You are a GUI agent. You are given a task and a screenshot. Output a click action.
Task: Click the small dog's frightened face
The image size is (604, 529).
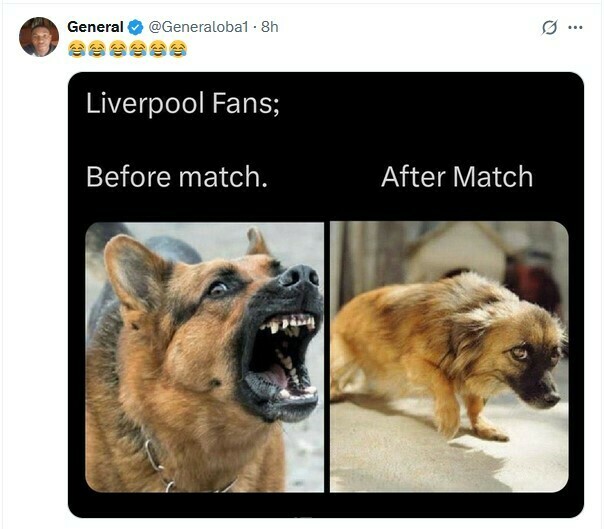pyautogui.click(x=532, y=370)
